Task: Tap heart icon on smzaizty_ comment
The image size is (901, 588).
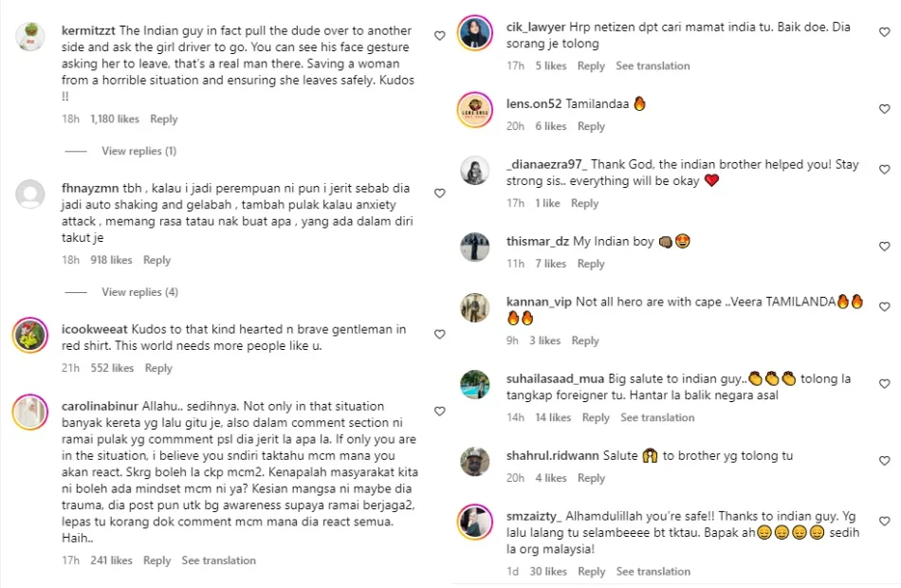Action: (885, 522)
